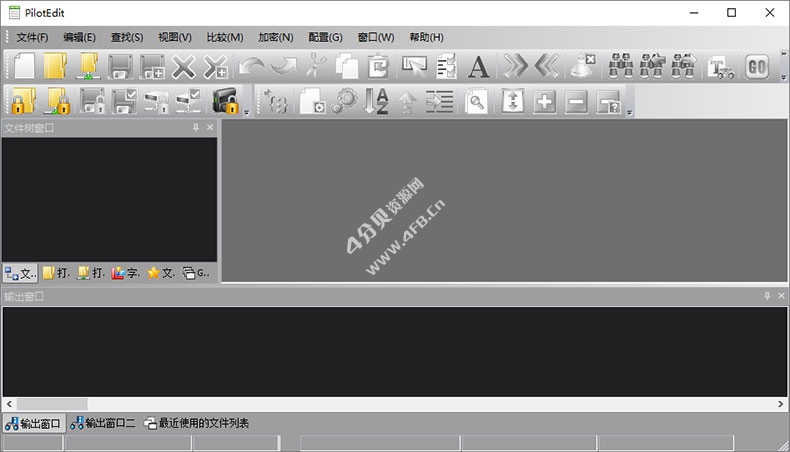Select the star favorites tab in file tree

(x=161, y=273)
